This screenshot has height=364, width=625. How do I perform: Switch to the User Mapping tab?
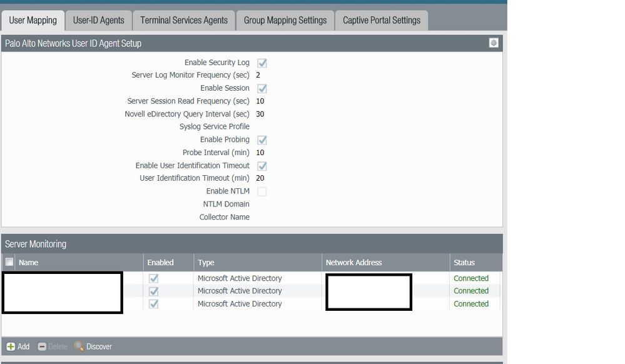pos(33,21)
